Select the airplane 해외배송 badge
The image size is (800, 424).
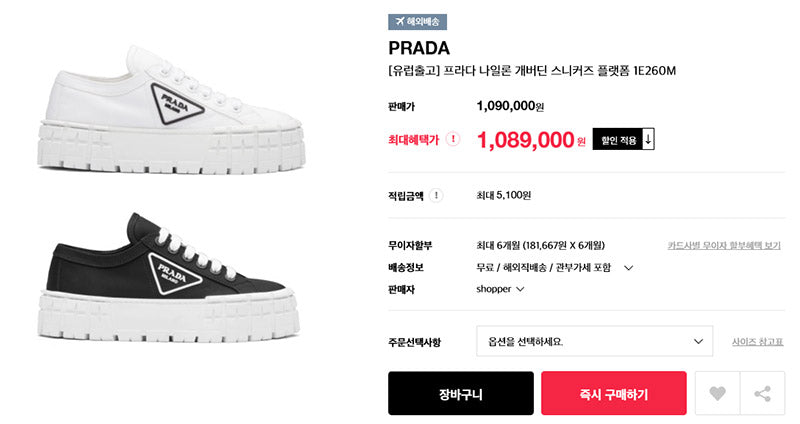[417, 22]
